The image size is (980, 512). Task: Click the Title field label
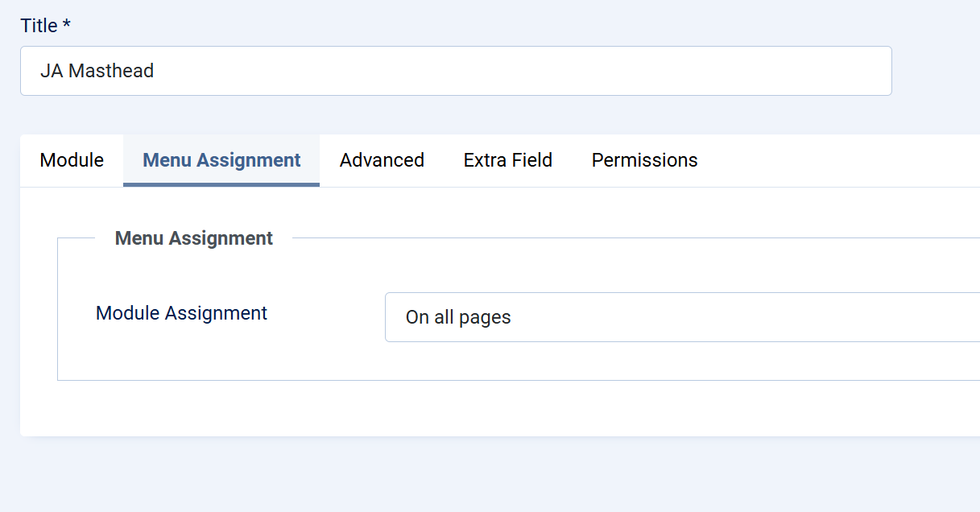pyautogui.click(x=39, y=26)
